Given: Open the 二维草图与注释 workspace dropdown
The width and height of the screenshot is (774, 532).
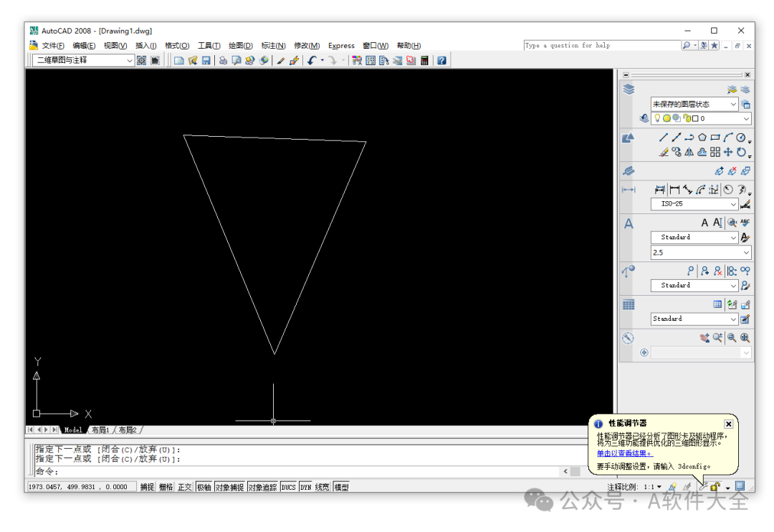Looking at the screenshot, I should 83,60.
